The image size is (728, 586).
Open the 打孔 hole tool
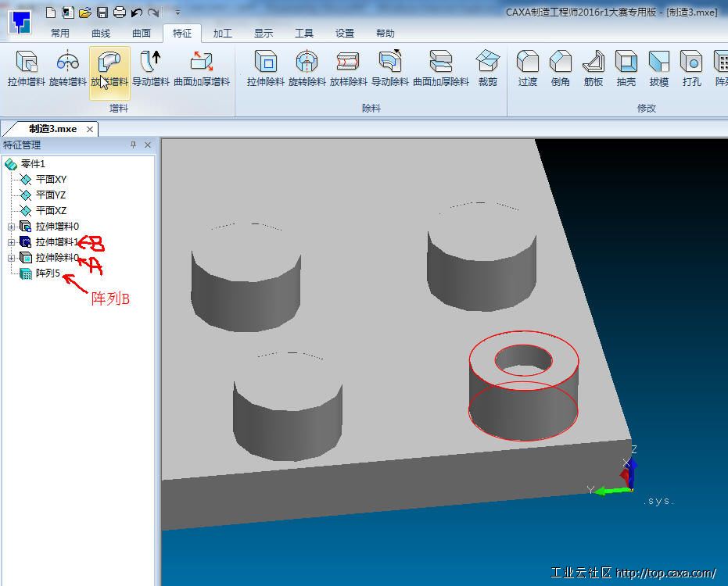pos(691,68)
